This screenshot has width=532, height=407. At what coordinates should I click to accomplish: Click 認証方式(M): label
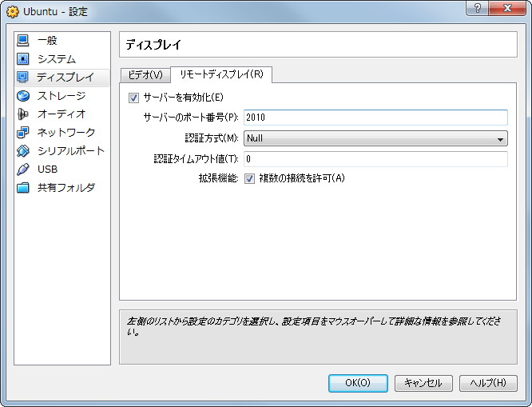click(x=212, y=138)
